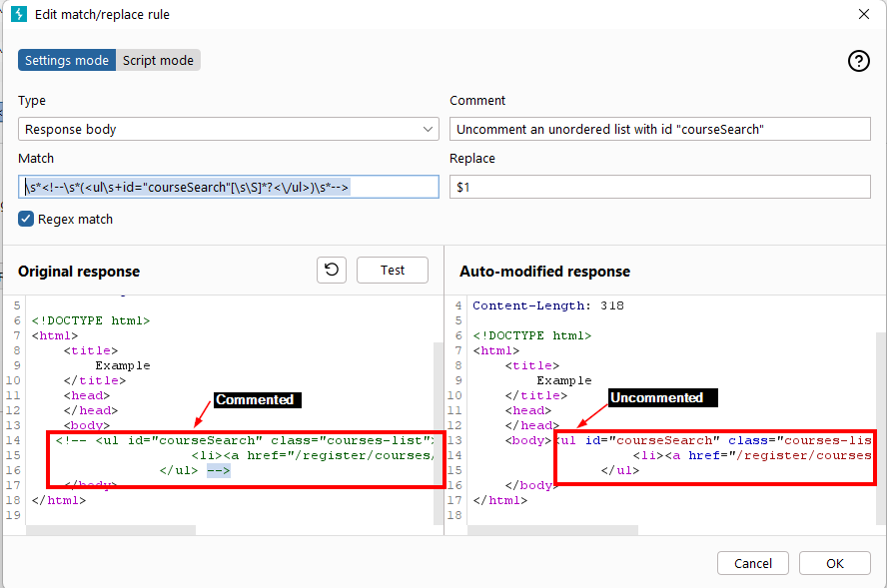Click the DOCTYPE line in Original response
887x588 pixels.
91,320
